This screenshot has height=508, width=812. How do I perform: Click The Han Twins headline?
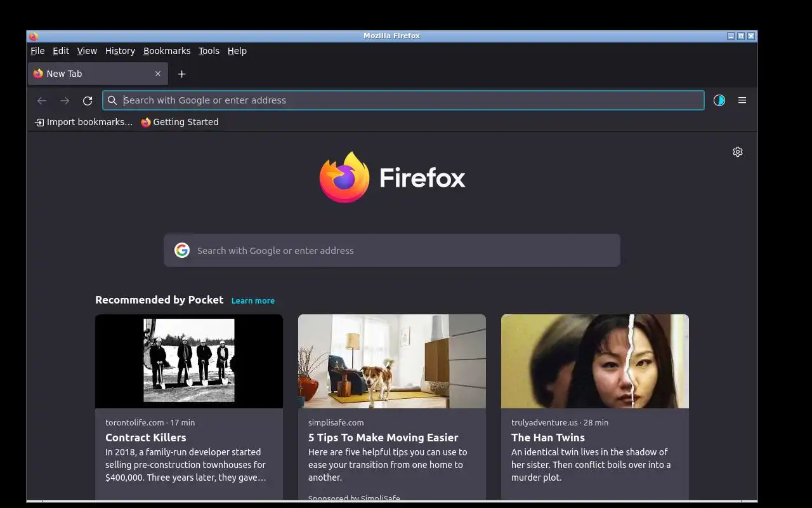click(x=548, y=438)
